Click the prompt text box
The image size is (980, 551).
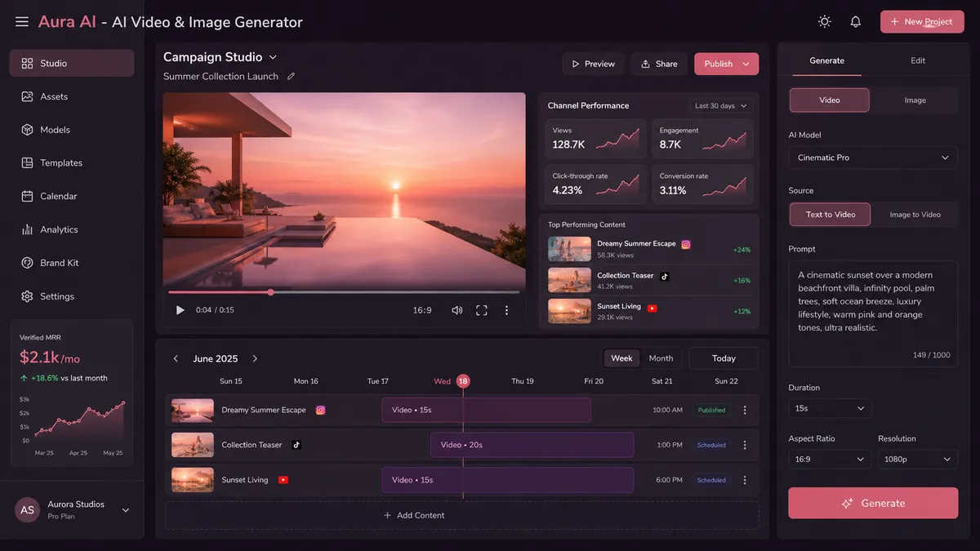873,313
